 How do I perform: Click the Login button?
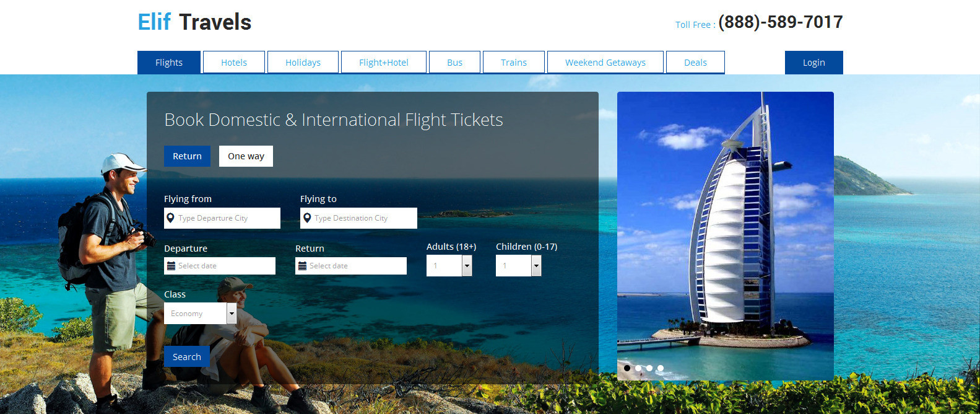(x=813, y=63)
